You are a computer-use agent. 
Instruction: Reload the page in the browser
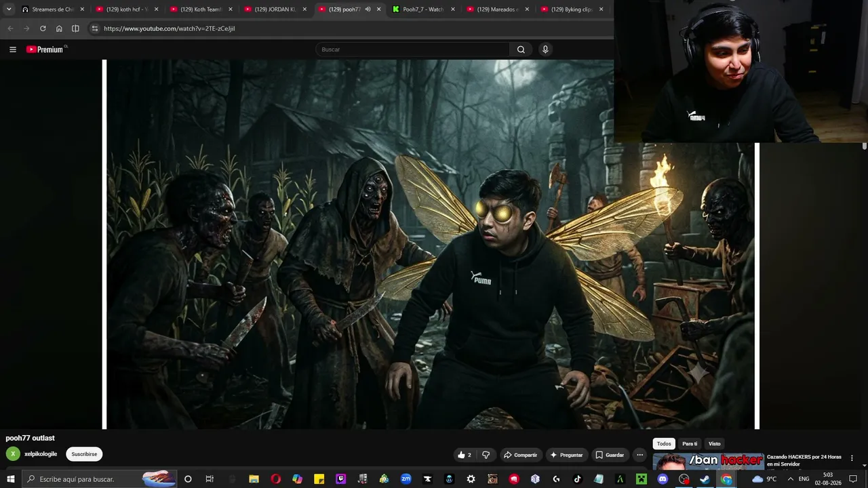[x=43, y=28]
